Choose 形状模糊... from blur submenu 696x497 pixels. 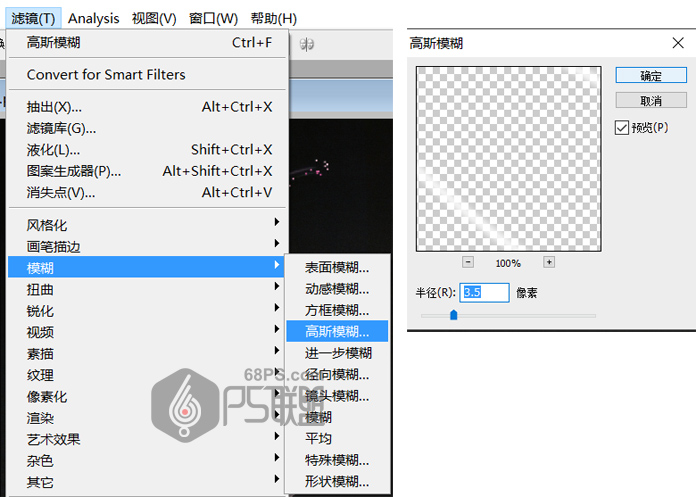click(337, 481)
